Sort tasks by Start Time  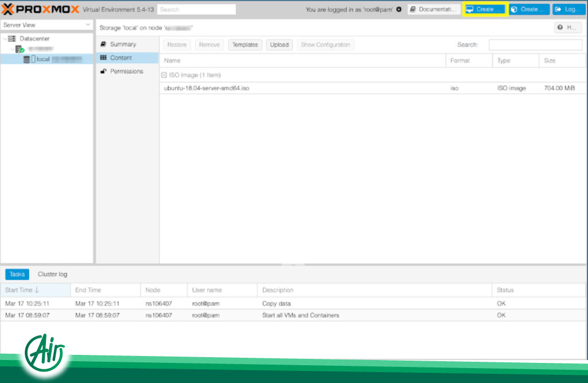(36, 290)
